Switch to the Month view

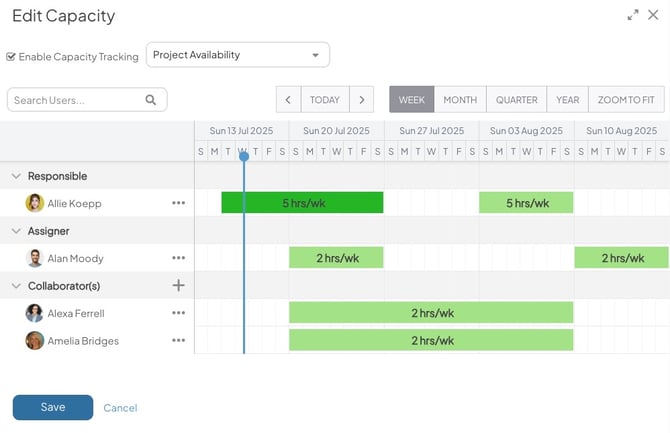[x=460, y=100]
